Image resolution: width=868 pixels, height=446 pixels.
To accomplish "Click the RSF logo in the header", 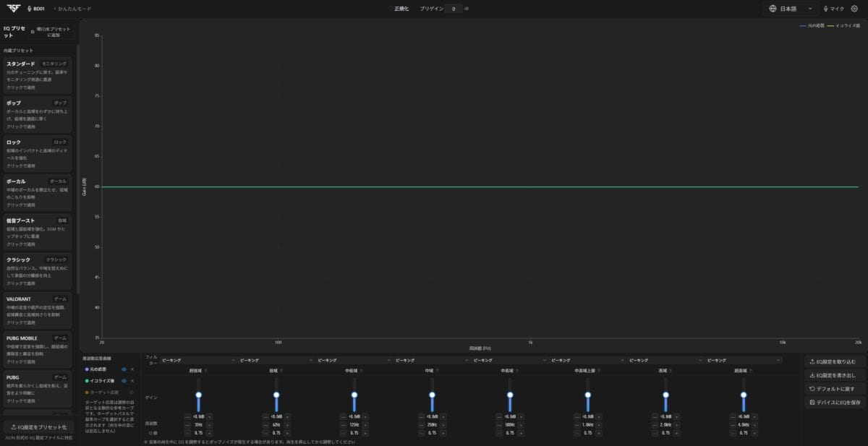I will coord(12,9).
